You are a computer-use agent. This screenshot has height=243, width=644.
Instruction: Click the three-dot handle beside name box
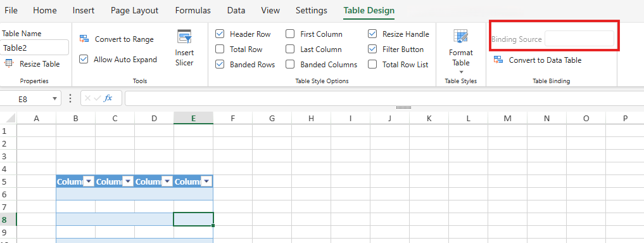click(70, 98)
